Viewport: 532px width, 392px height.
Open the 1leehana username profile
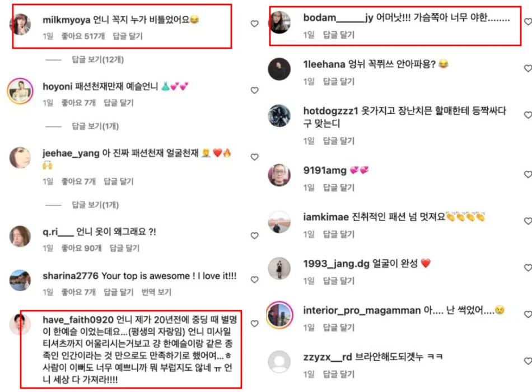(x=324, y=64)
